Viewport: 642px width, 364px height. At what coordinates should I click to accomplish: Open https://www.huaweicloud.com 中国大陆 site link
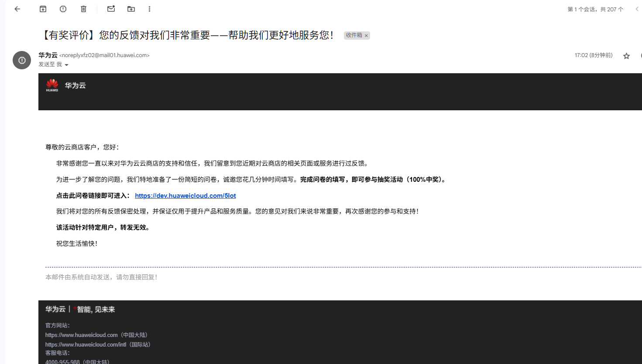82,335
